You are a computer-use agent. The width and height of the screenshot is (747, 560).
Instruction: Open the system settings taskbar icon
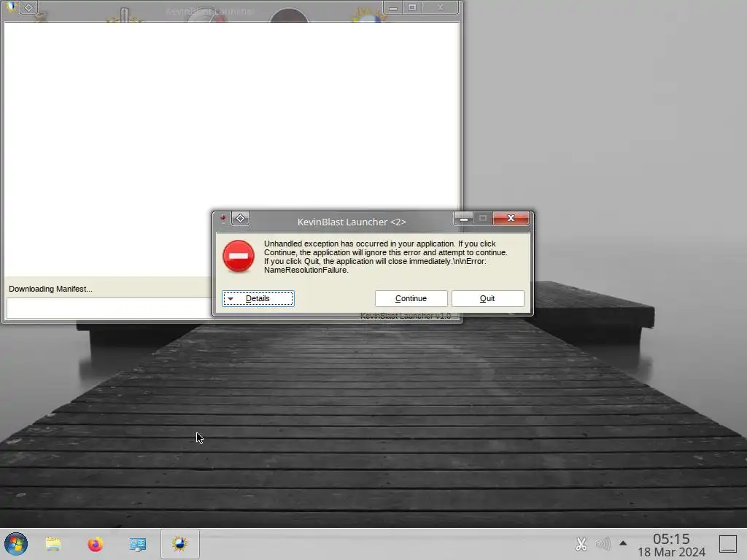click(138, 544)
